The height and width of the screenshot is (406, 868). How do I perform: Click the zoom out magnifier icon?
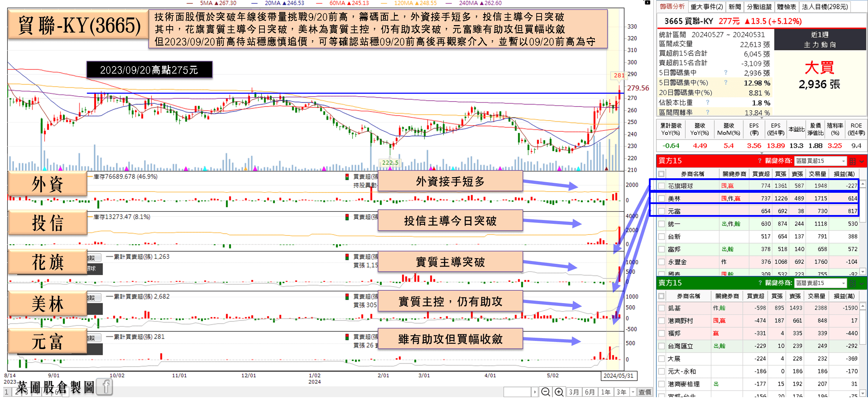546,392
